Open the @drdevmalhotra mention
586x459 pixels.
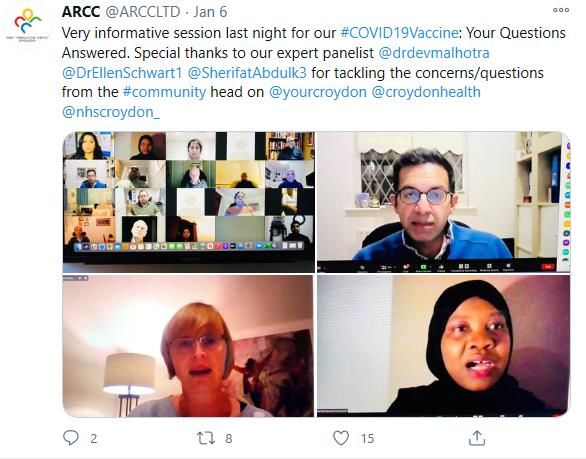coord(434,53)
